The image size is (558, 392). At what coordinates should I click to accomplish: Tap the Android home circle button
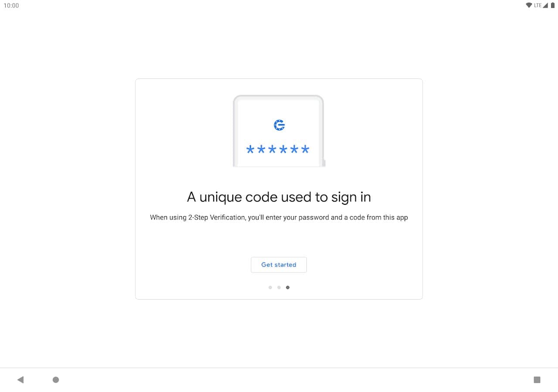pyautogui.click(x=56, y=380)
